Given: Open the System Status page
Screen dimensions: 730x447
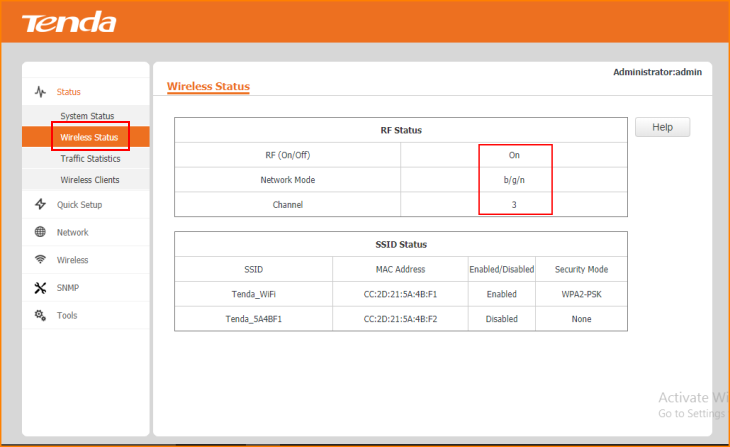Looking at the screenshot, I should coord(87,116).
